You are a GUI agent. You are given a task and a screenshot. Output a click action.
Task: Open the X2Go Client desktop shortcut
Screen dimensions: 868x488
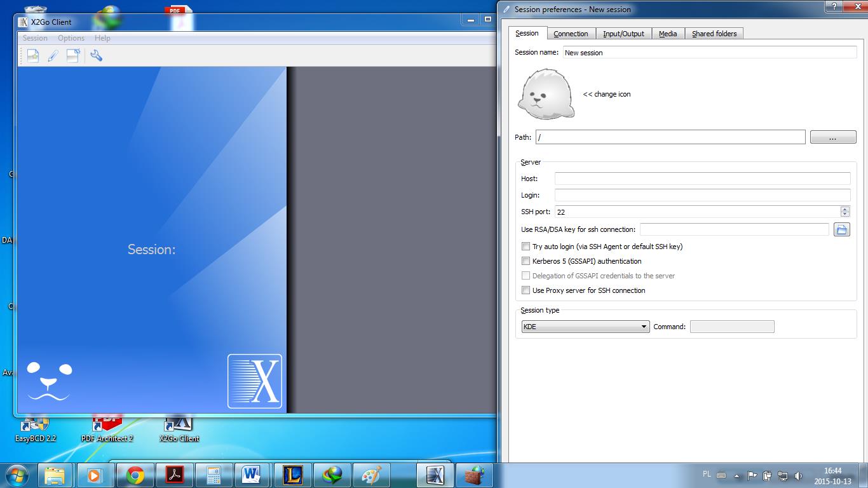click(179, 429)
